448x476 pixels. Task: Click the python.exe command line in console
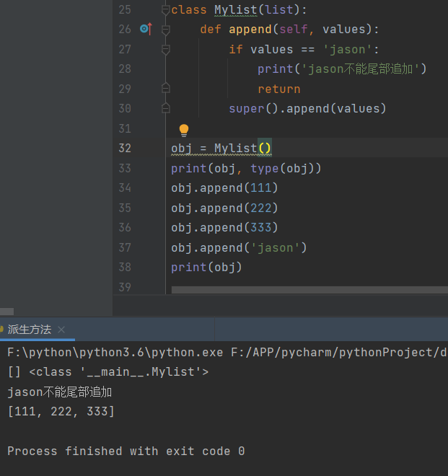227,353
